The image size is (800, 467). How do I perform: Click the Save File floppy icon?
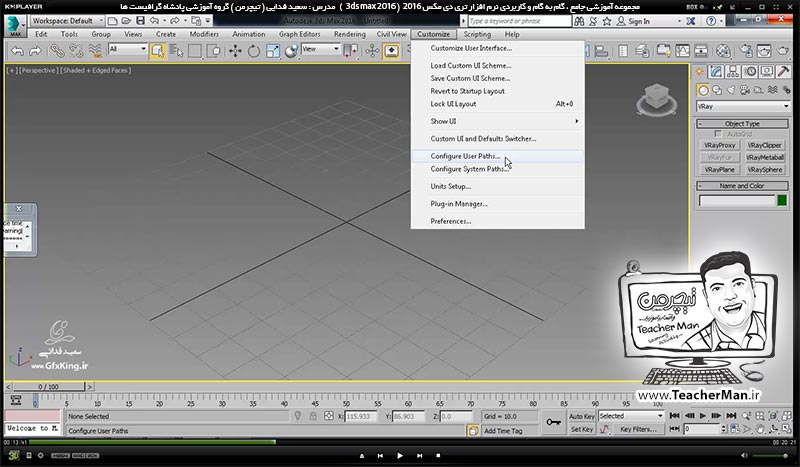point(140,21)
